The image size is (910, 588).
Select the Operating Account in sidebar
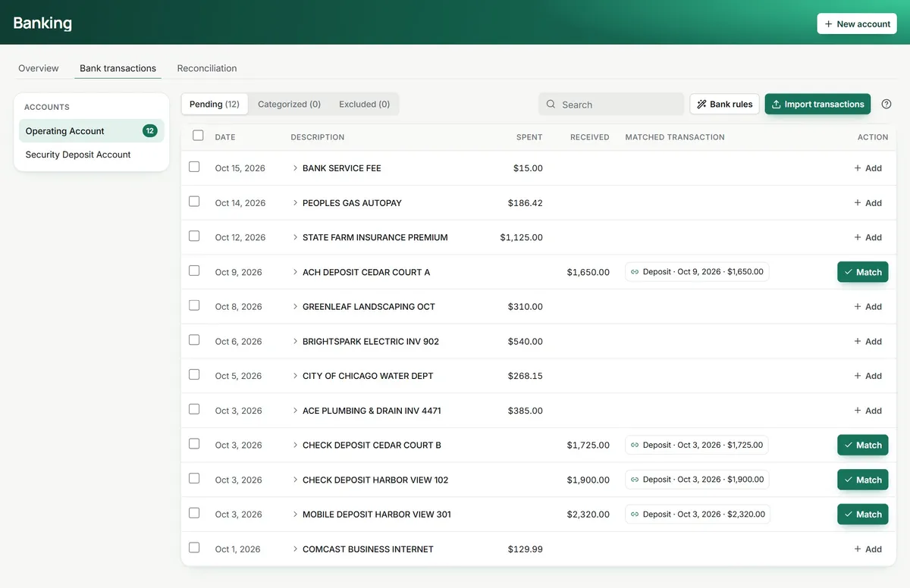[x=92, y=131]
